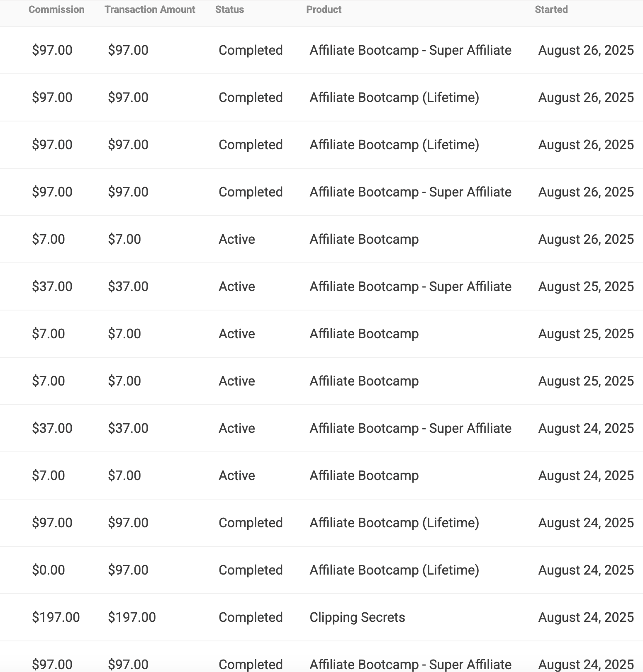Click the $97.00 transaction amount in $0.00 row

(x=128, y=570)
